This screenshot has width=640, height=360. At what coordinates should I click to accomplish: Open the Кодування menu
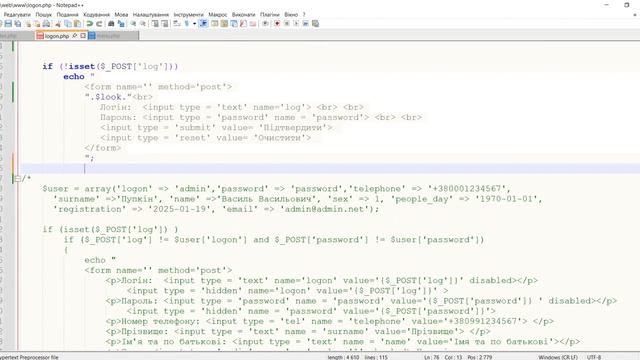pos(96,15)
